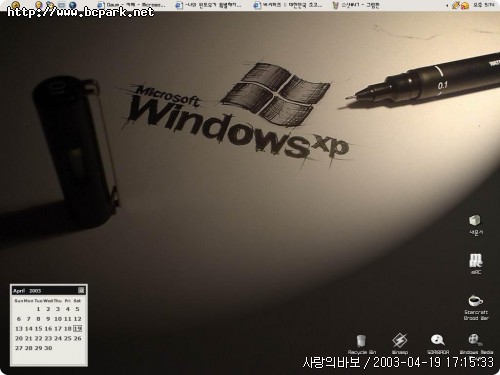Click the monitor-shaped quick launch icon
The height and width of the screenshot is (375, 500).
click(61, 5)
